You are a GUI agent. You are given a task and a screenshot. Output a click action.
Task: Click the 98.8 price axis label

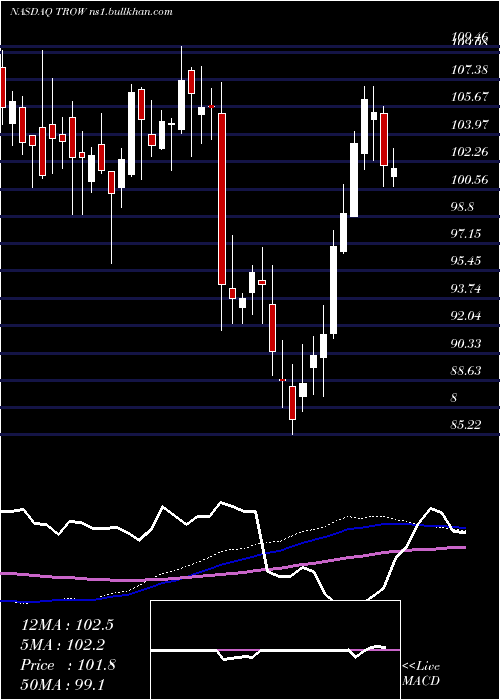tap(464, 207)
